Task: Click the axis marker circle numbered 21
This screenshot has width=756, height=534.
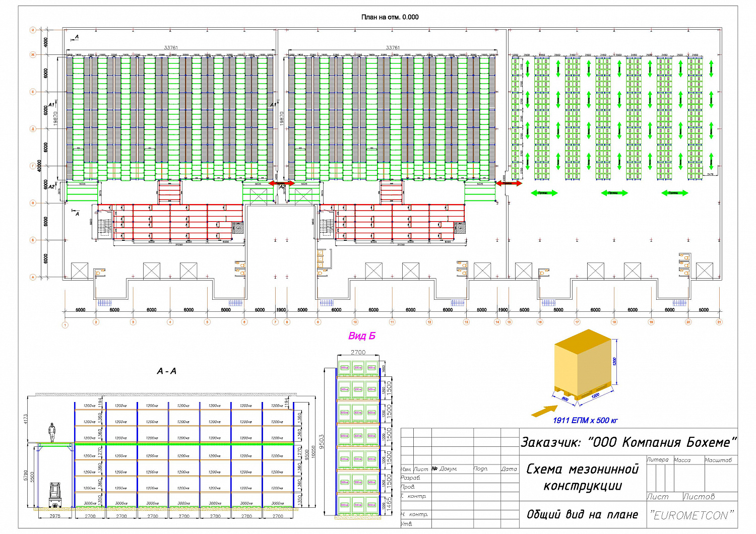Action: [x=719, y=322]
